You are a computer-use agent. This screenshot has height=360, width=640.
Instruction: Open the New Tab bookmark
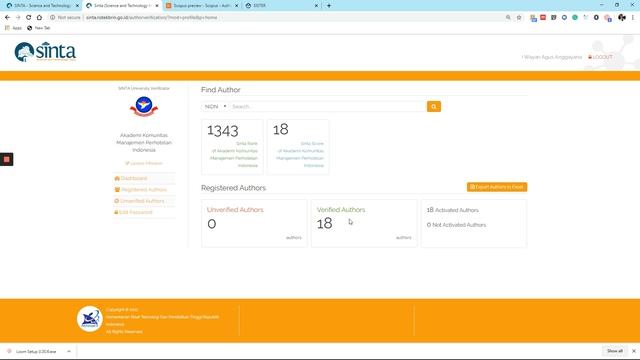tap(38, 28)
